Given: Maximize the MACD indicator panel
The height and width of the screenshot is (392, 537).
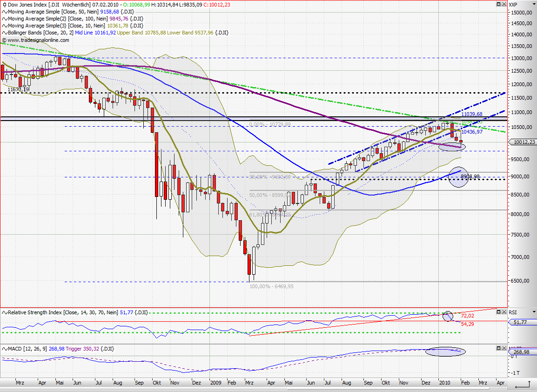Looking at the screenshot, I should [499, 348].
